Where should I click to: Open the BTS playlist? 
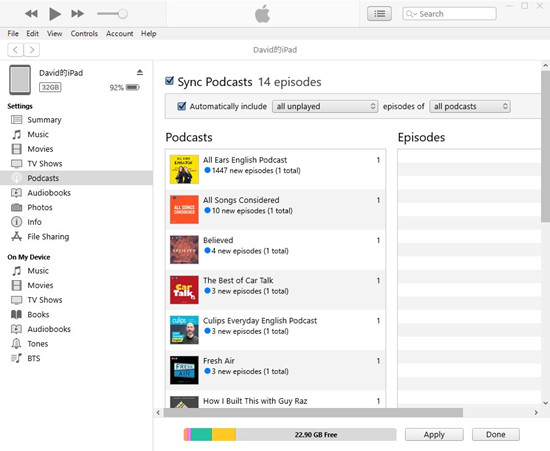pyautogui.click(x=76, y=358)
